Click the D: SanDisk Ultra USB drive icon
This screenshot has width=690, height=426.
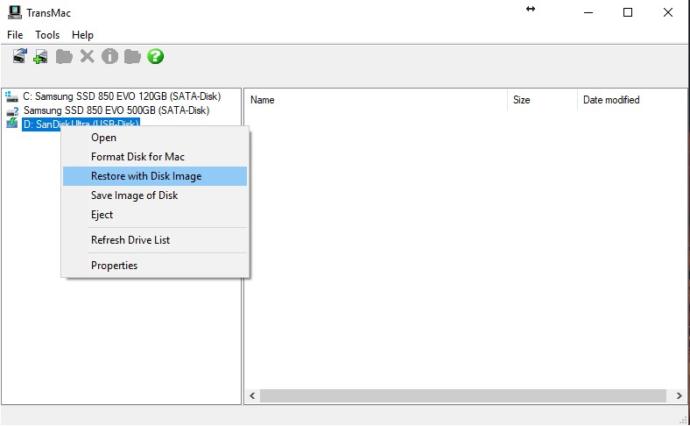pyautogui.click(x=12, y=123)
